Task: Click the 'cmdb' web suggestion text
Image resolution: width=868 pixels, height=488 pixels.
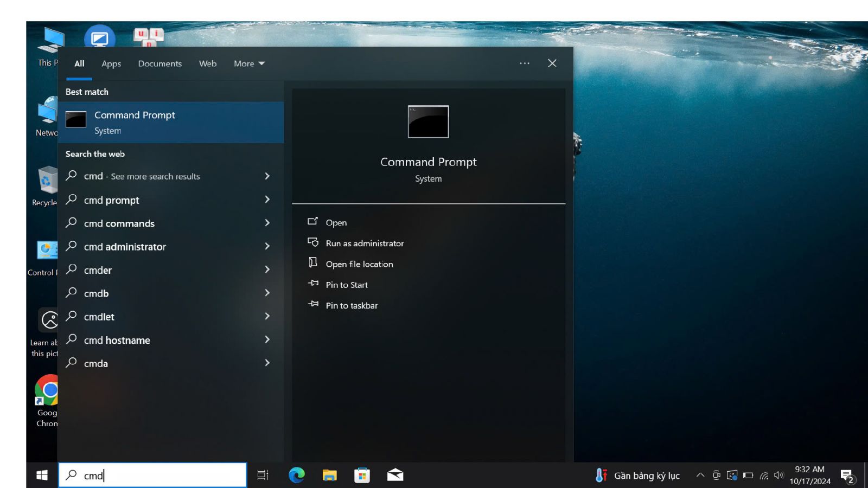Action: pos(97,293)
